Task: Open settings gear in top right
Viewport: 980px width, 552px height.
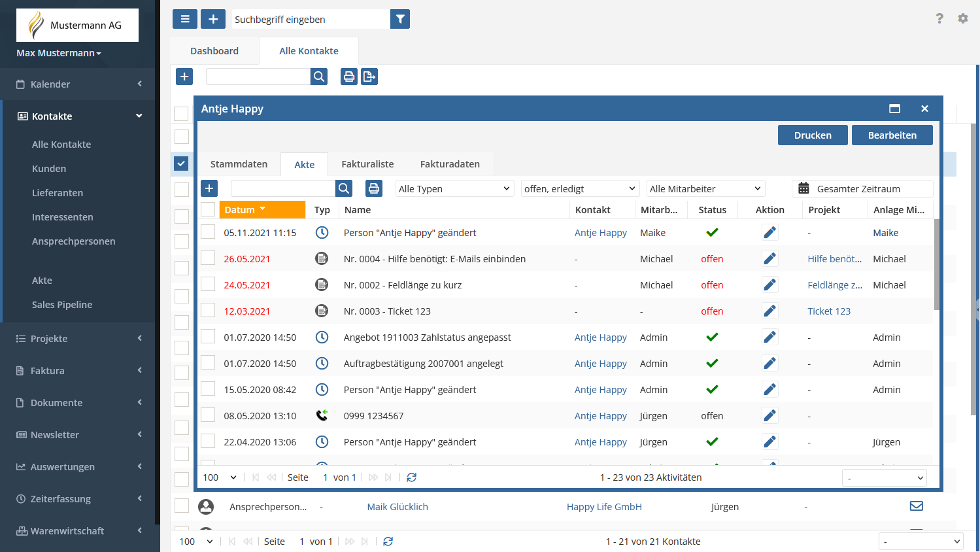Action: [x=962, y=18]
